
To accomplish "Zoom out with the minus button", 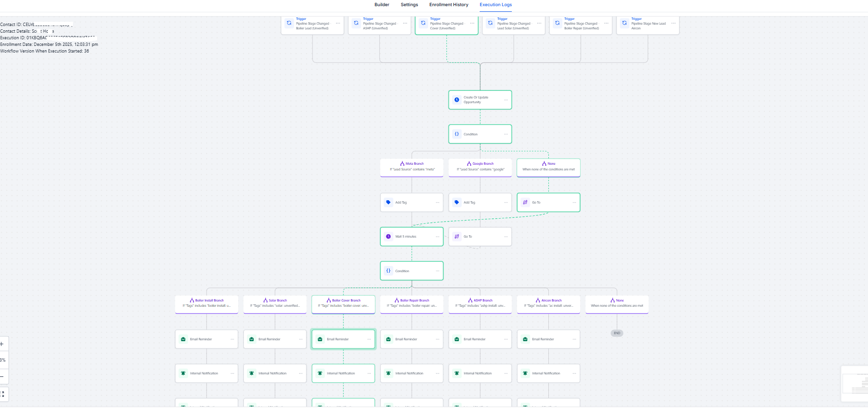I will click(x=2, y=377).
